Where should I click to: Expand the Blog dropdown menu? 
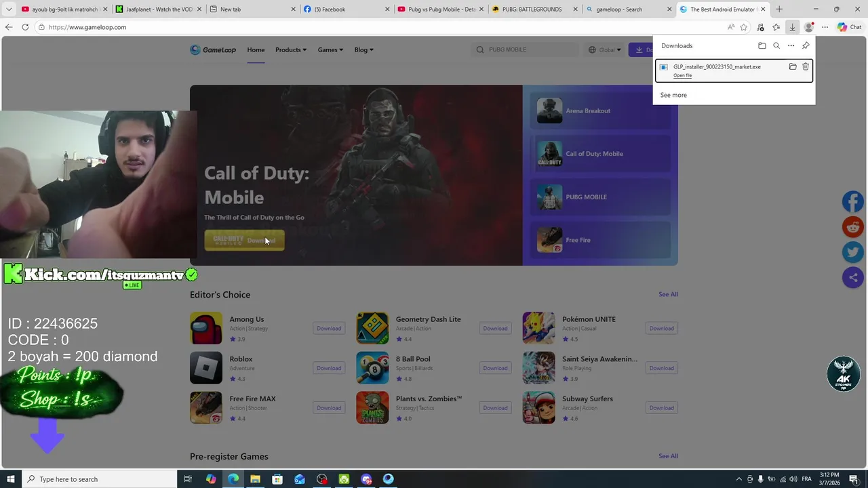pos(363,49)
